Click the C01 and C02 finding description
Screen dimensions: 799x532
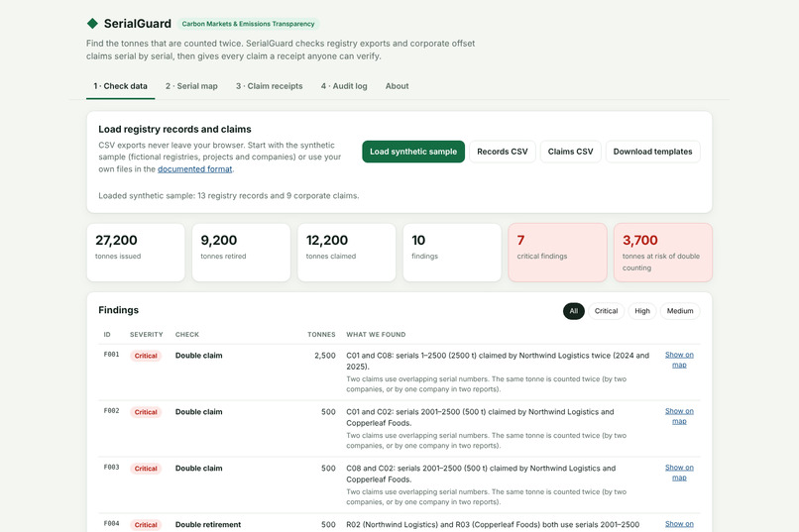point(480,417)
